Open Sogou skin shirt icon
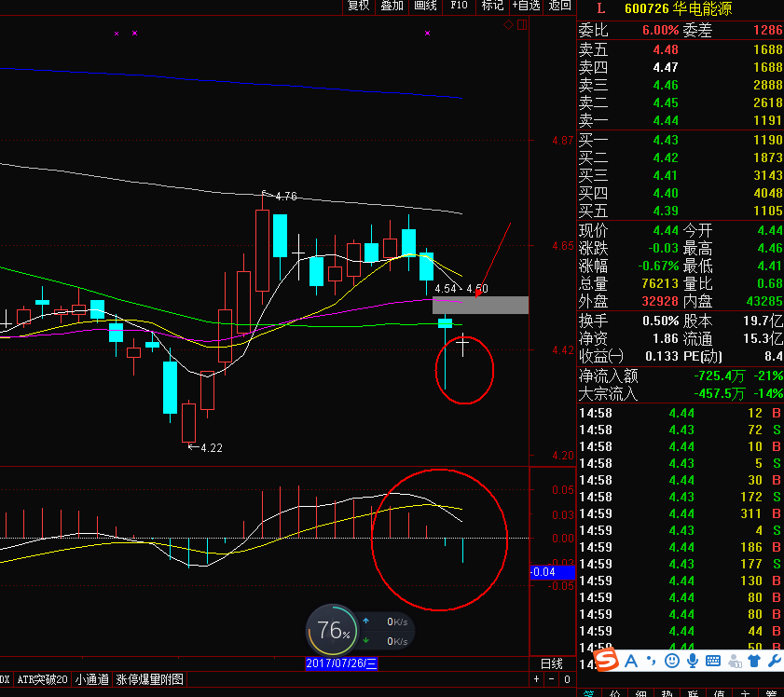Viewport: 784px width, 697px height. pos(754,661)
